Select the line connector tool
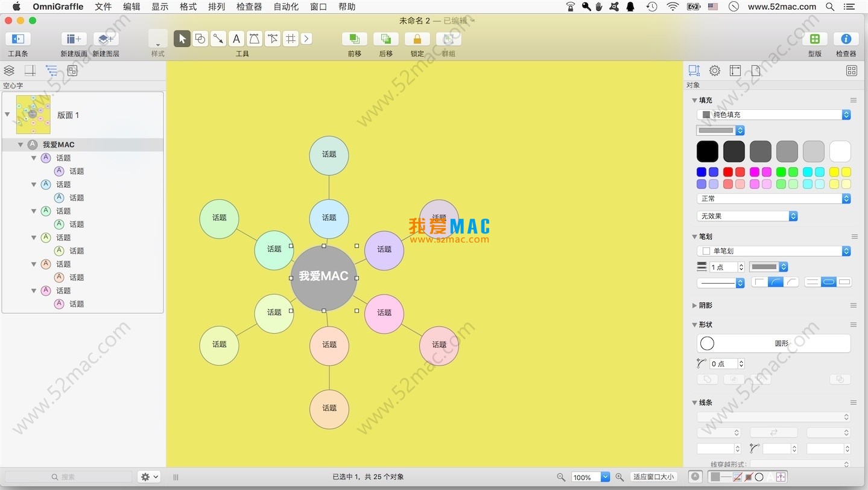 pos(218,39)
